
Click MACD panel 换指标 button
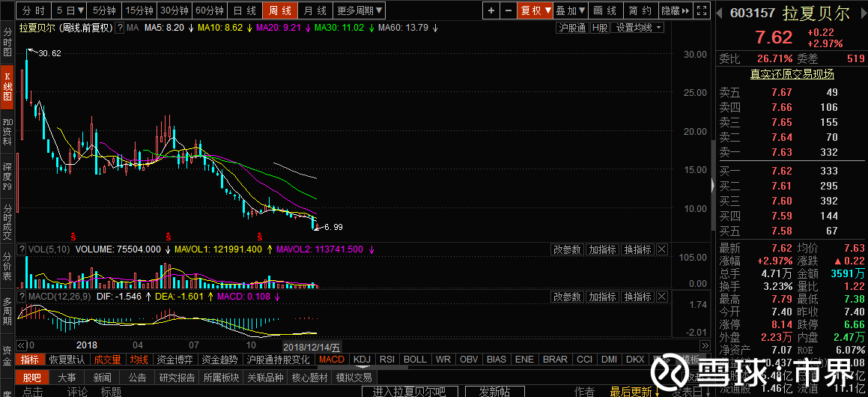pyautogui.click(x=638, y=297)
